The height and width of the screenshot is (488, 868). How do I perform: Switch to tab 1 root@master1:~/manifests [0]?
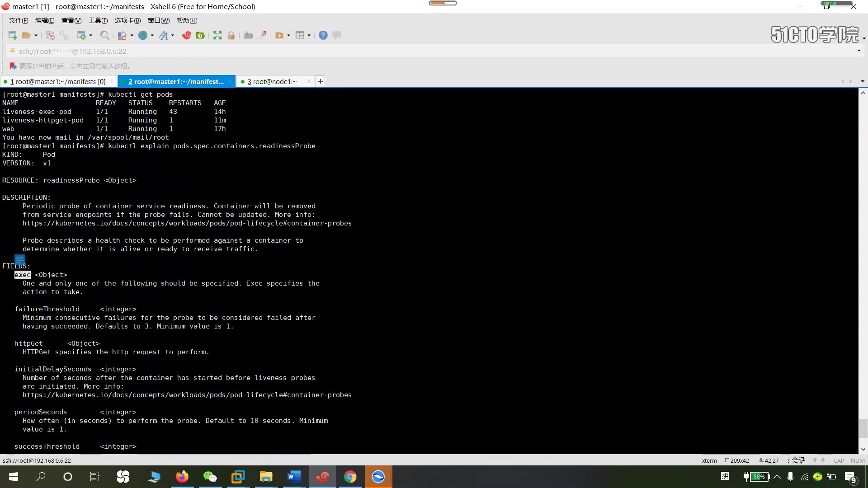[x=58, y=81]
